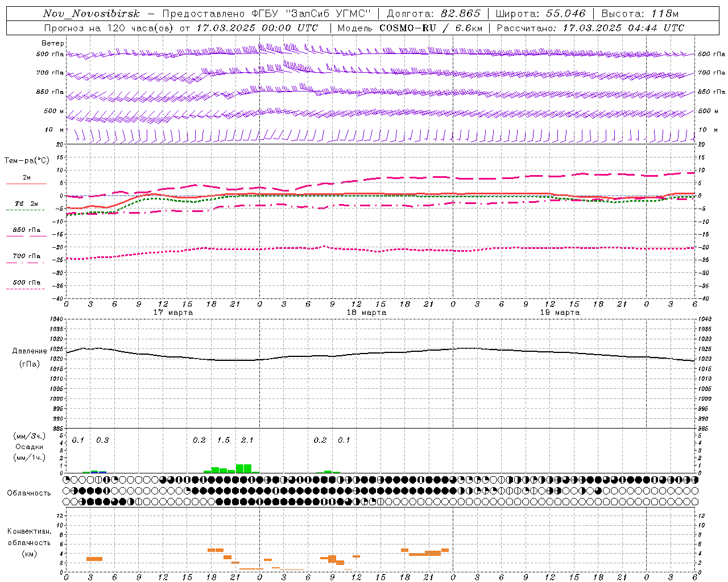
Task: Click the "(мм/1ч.)" precipitation unit label
Action: 30,458
